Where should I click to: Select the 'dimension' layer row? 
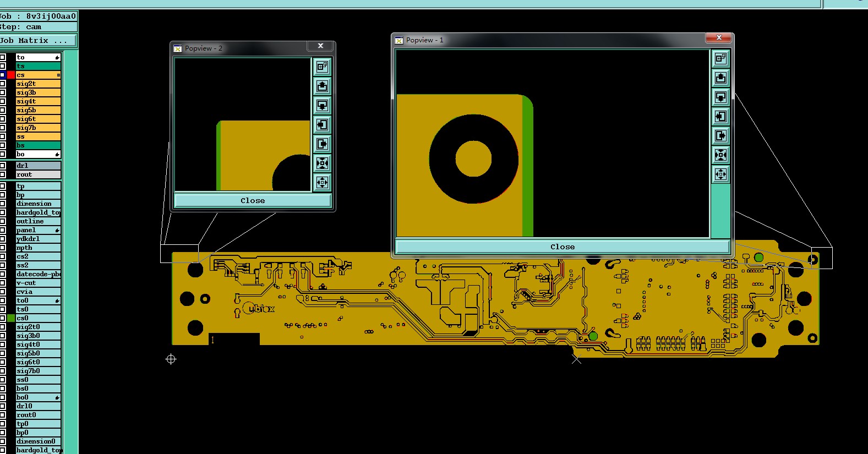38,204
